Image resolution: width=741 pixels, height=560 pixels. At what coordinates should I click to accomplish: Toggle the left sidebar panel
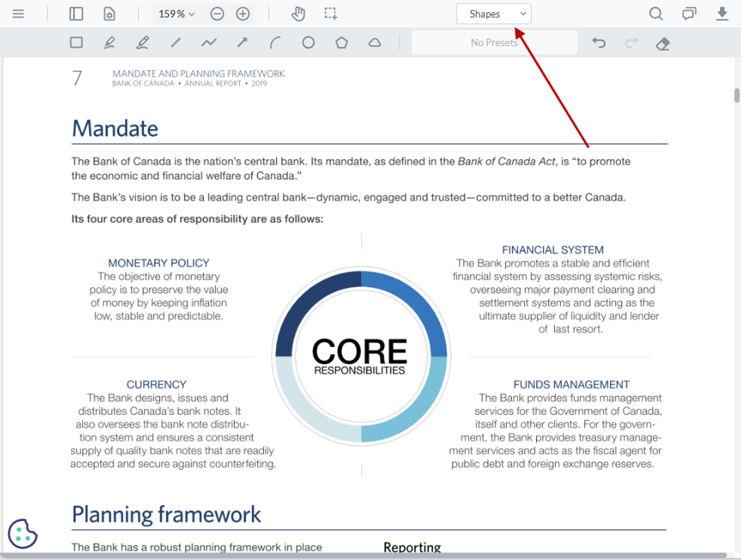(x=76, y=14)
